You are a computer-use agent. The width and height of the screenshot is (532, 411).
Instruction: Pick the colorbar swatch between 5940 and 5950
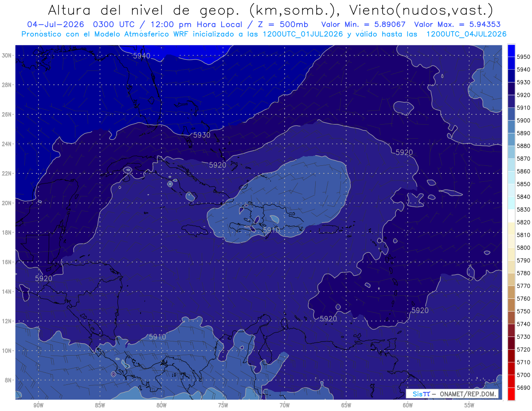coord(511,63)
